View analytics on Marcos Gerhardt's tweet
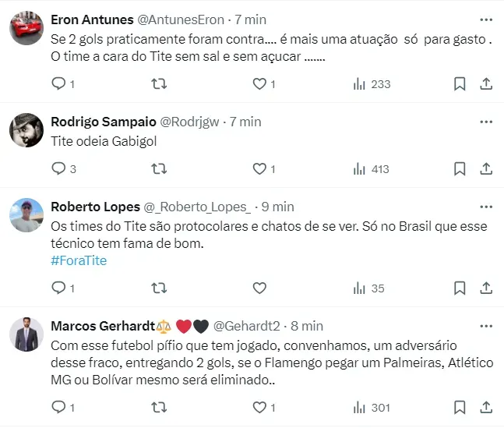Viewport: 504px width, 428px height. tap(371, 407)
